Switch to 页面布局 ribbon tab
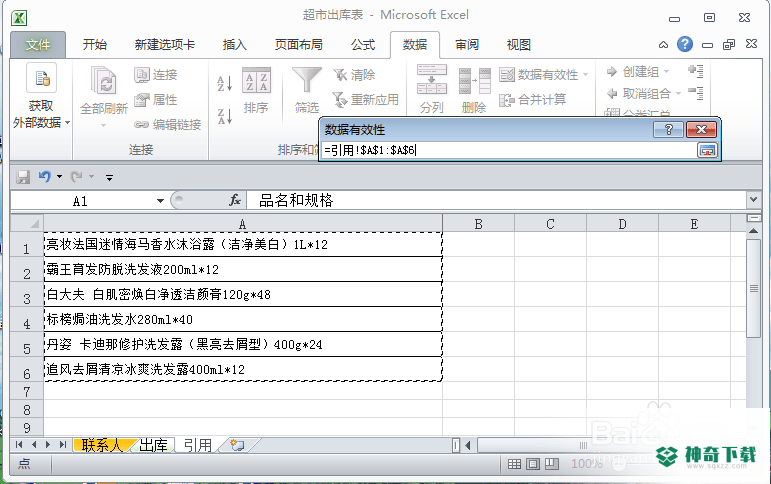 (298, 45)
